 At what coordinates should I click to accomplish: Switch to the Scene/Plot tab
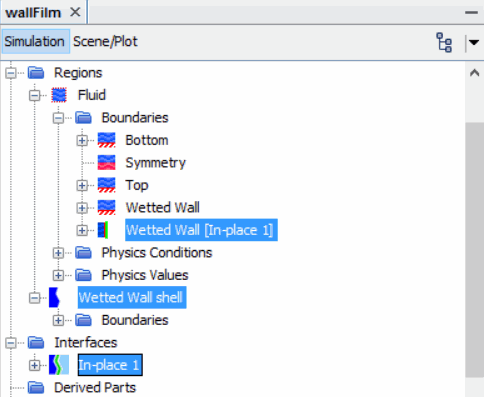pyautogui.click(x=105, y=42)
